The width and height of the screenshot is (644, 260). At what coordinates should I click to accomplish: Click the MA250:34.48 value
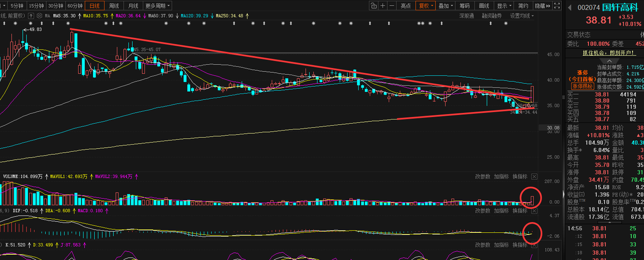(x=230, y=16)
